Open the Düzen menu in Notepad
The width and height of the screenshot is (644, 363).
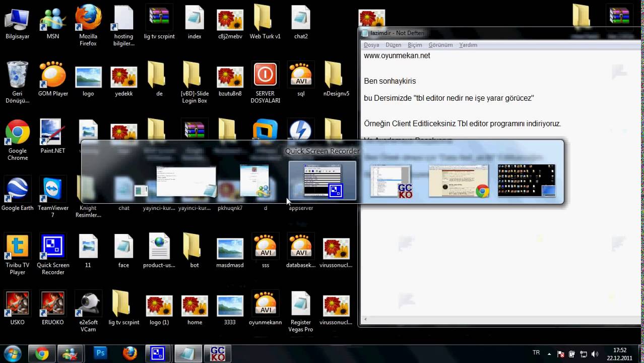tap(394, 45)
